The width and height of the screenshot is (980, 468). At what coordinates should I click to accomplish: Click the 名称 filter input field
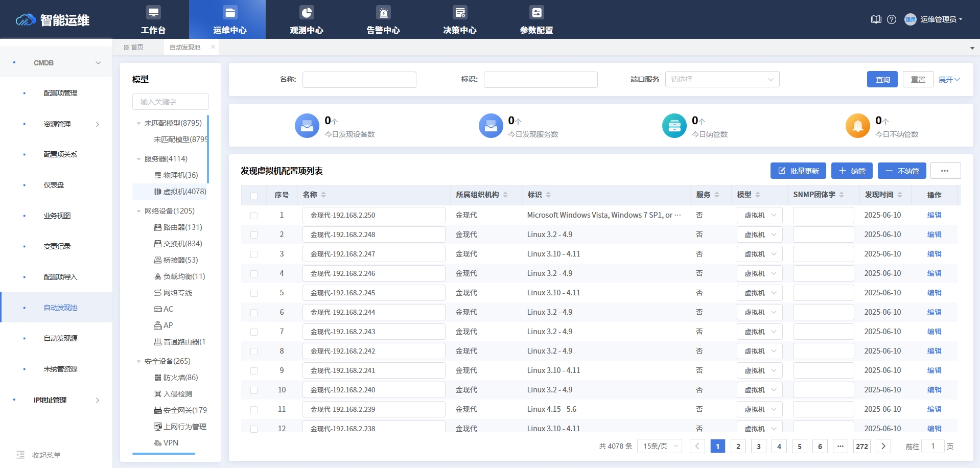click(359, 80)
